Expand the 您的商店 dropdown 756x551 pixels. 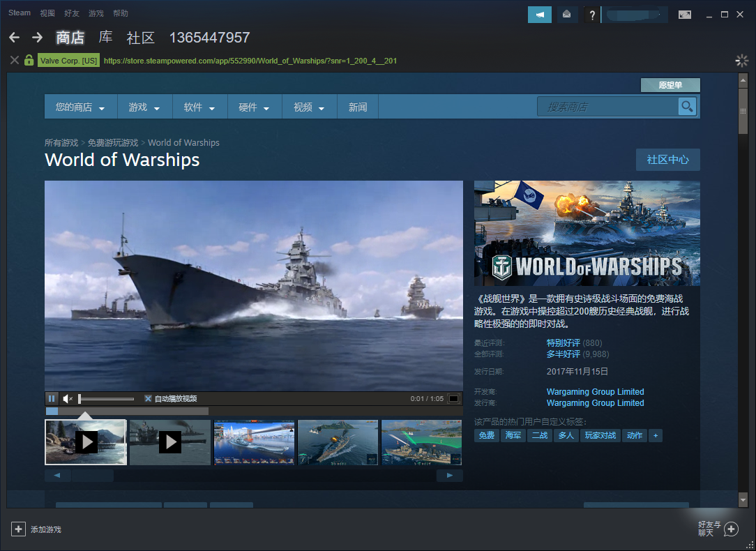[x=80, y=107]
